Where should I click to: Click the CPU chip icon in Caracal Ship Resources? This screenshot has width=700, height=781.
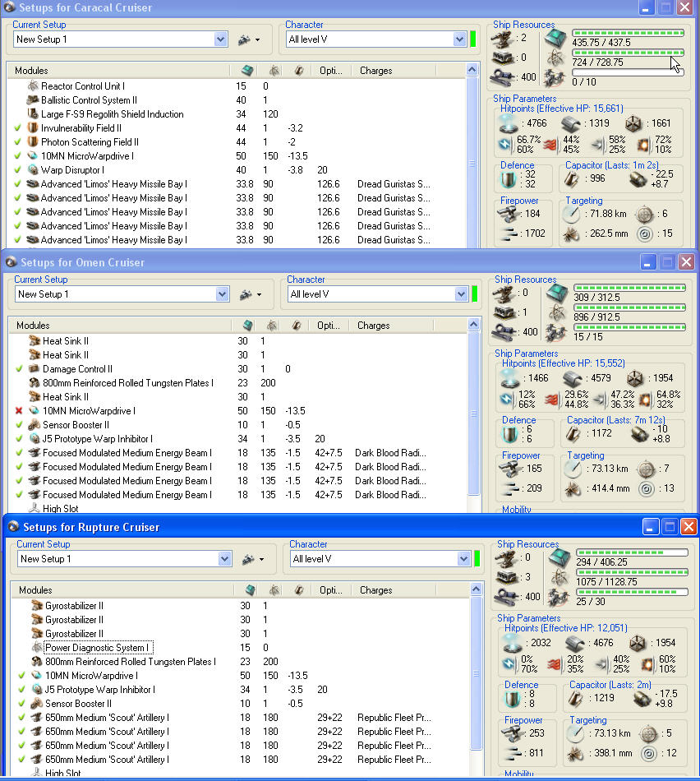tap(555, 38)
